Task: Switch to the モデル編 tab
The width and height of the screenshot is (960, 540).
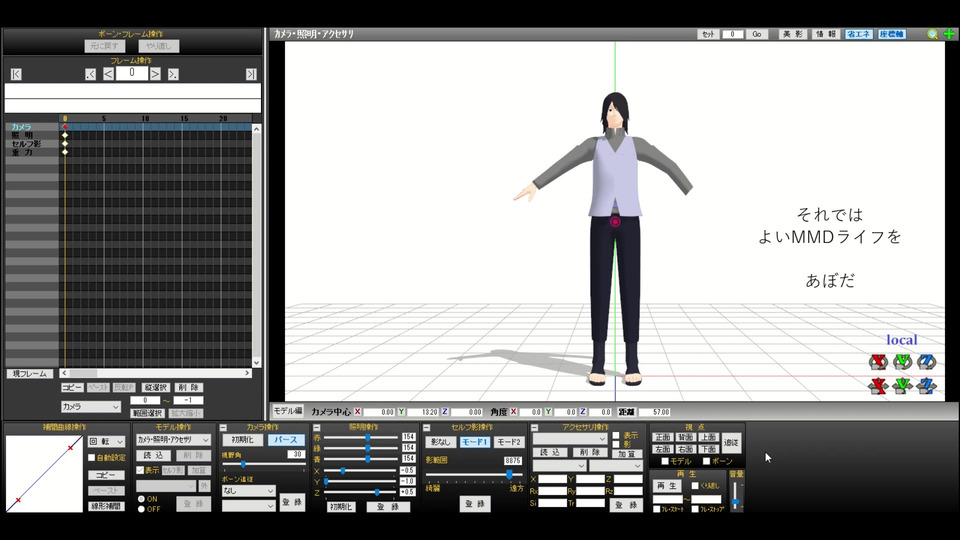Action: pyautogui.click(x=288, y=411)
